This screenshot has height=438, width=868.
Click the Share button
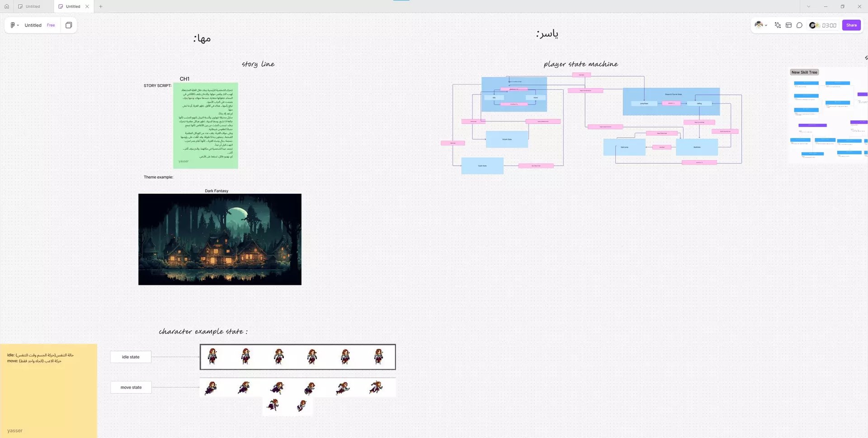[x=851, y=25]
